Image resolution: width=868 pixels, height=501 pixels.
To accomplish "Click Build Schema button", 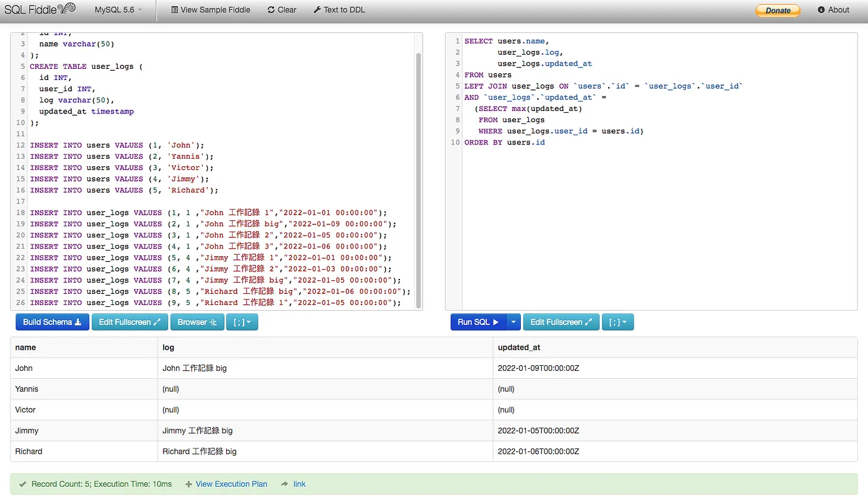I will [52, 322].
